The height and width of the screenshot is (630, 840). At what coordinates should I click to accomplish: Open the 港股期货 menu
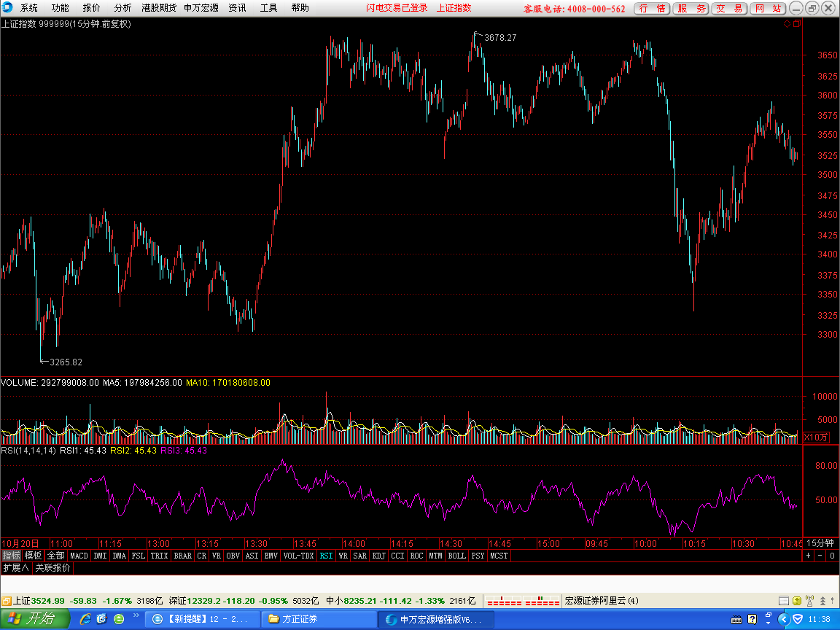tap(158, 8)
